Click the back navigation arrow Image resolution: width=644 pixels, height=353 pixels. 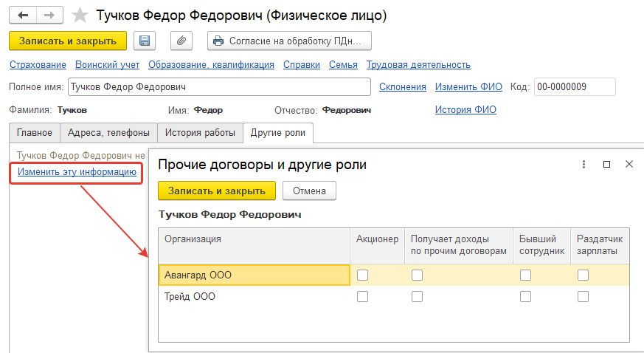[x=23, y=15]
